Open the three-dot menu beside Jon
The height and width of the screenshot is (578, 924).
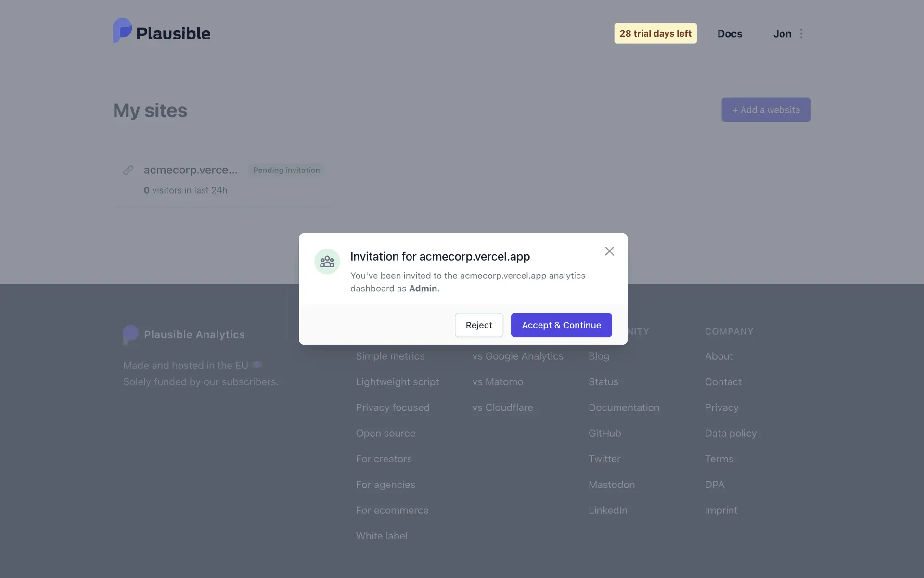coord(801,34)
